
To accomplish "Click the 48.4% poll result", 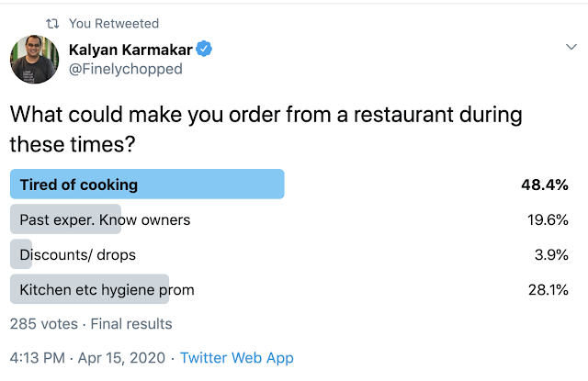I will click(x=545, y=185).
